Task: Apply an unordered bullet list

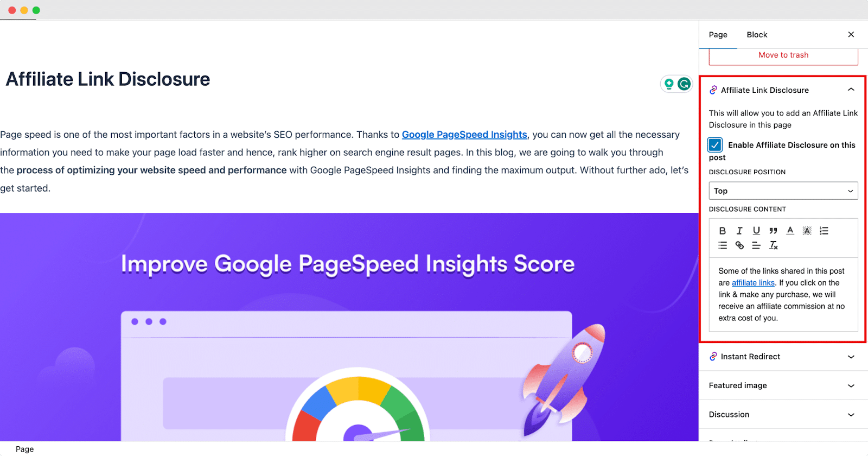Action: pos(722,245)
